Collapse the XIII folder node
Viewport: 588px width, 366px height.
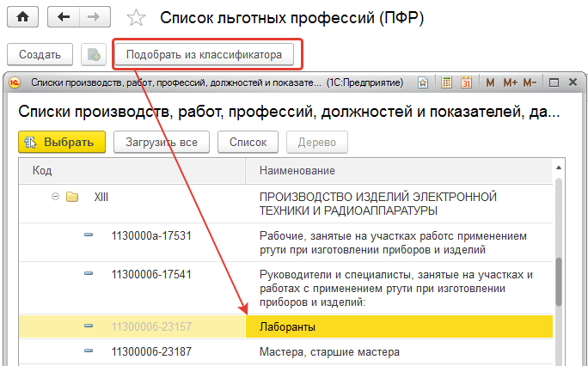pos(55,197)
